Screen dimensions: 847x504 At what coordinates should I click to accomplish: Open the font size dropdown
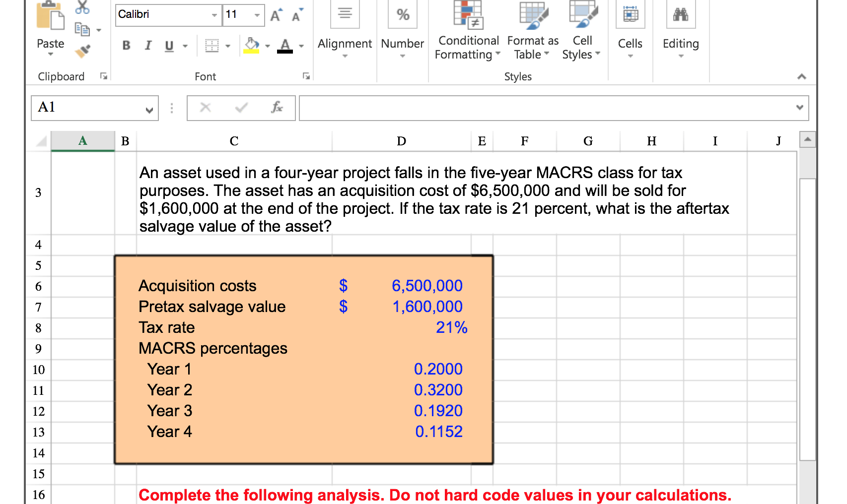(256, 15)
